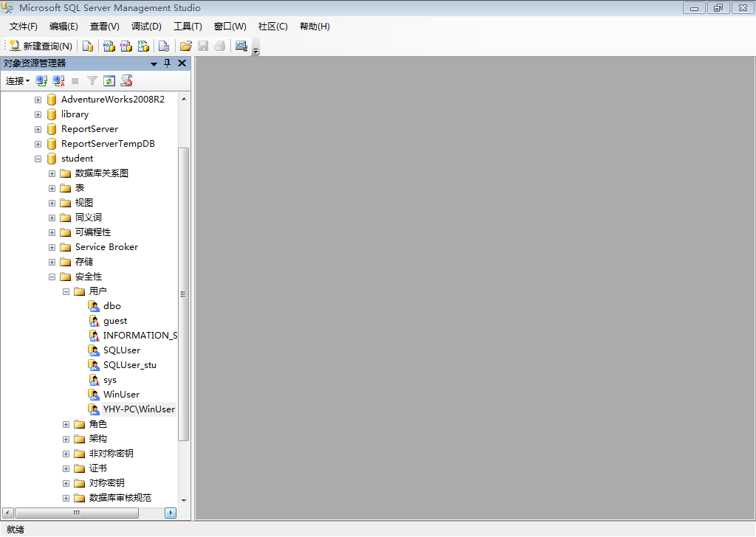Image resolution: width=756 pixels, height=537 pixels.
Task: Open the 查看(V) menu
Action: point(105,27)
